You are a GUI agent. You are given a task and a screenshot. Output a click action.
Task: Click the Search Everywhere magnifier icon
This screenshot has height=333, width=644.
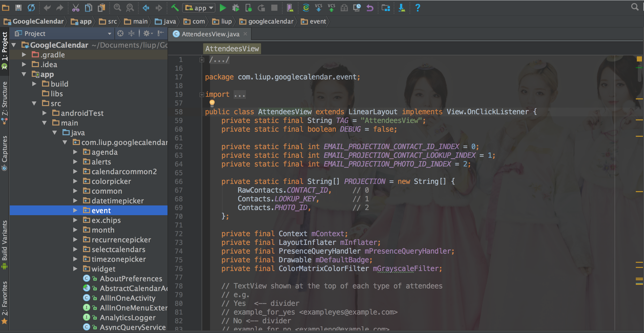click(x=635, y=7)
